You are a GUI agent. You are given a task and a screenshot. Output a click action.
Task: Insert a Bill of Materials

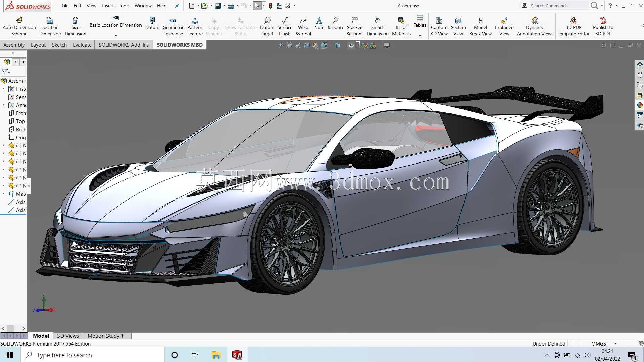point(401,27)
